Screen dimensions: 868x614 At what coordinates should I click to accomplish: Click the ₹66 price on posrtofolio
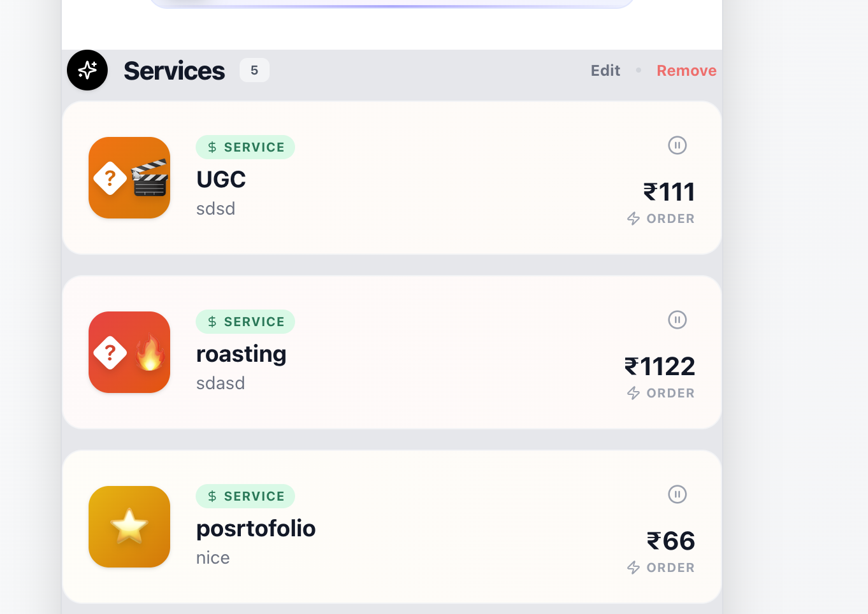[x=670, y=541]
